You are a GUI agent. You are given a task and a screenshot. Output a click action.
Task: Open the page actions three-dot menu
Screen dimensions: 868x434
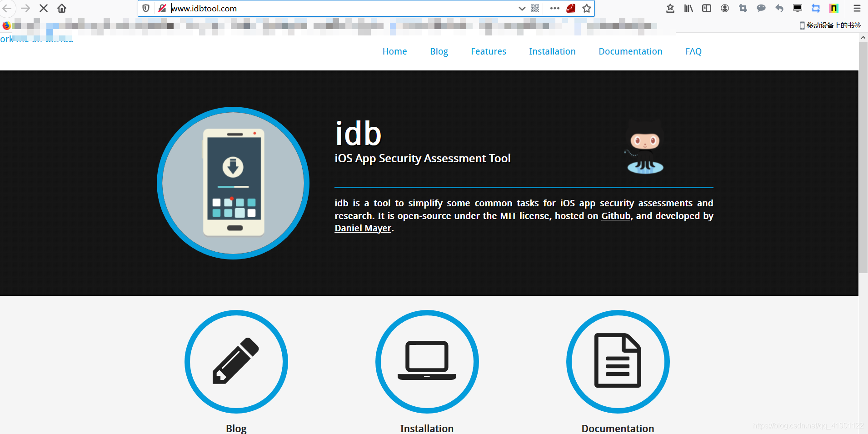click(x=554, y=8)
